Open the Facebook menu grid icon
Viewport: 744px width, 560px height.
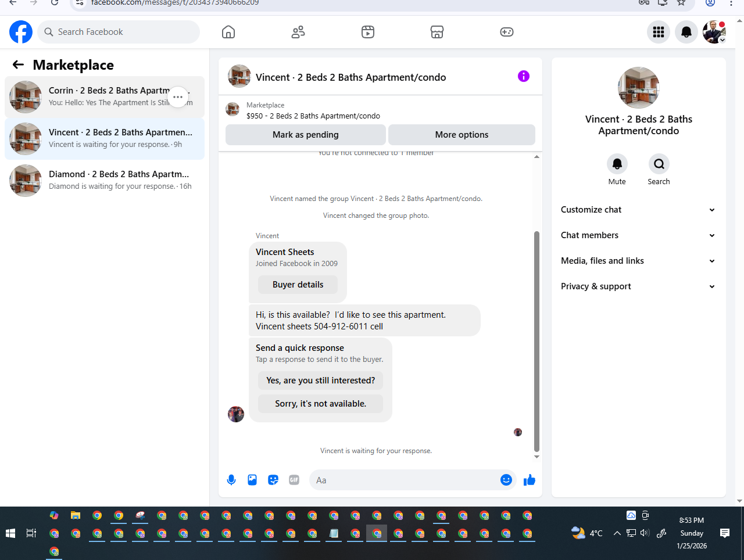(x=659, y=32)
